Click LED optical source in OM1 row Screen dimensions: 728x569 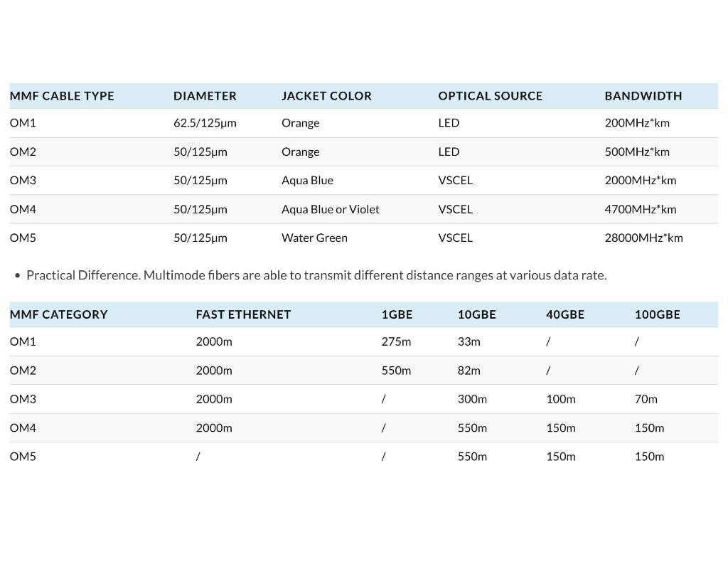coord(449,123)
